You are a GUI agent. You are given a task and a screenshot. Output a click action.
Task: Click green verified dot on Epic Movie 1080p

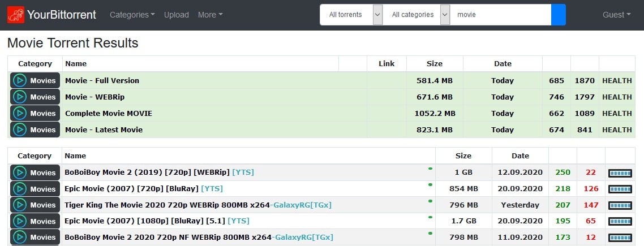pos(430,217)
